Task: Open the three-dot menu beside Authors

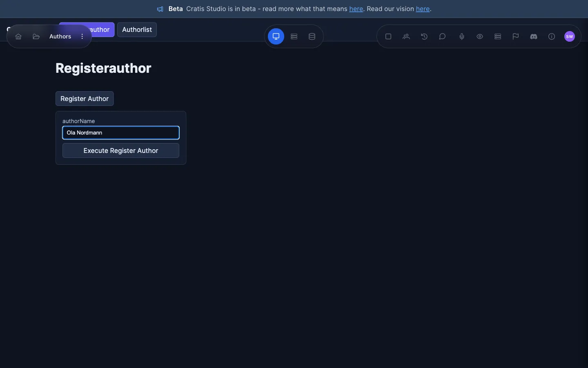Action: coord(82,36)
